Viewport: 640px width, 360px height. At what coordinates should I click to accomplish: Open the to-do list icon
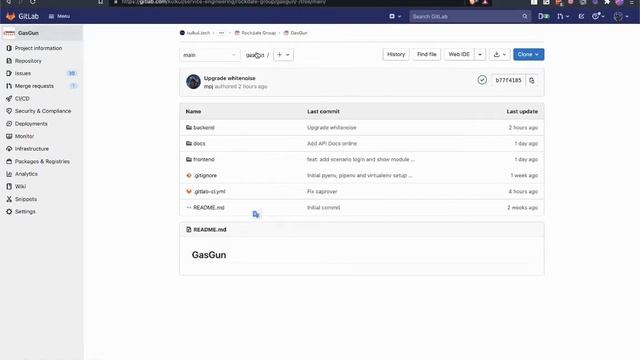coord(581,16)
